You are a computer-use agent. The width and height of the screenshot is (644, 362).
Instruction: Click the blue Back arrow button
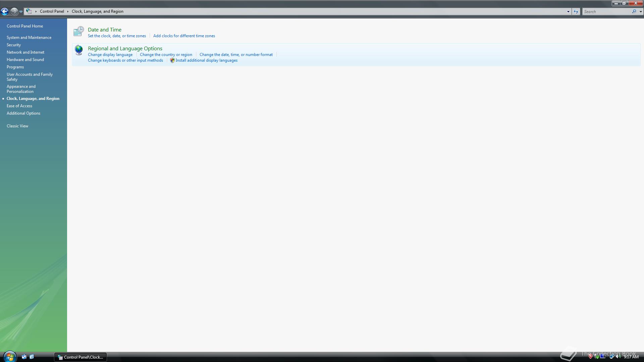(x=4, y=11)
